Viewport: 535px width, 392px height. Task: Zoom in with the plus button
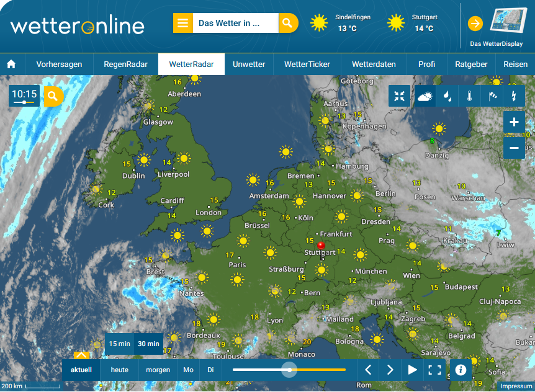pyautogui.click(x=514, y=123)
